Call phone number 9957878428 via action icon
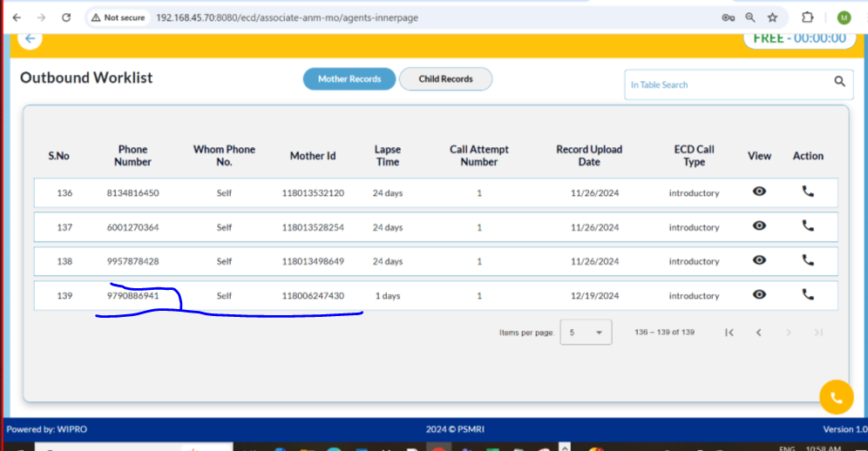This screenshot has height=451, width=868. (808, 260)
